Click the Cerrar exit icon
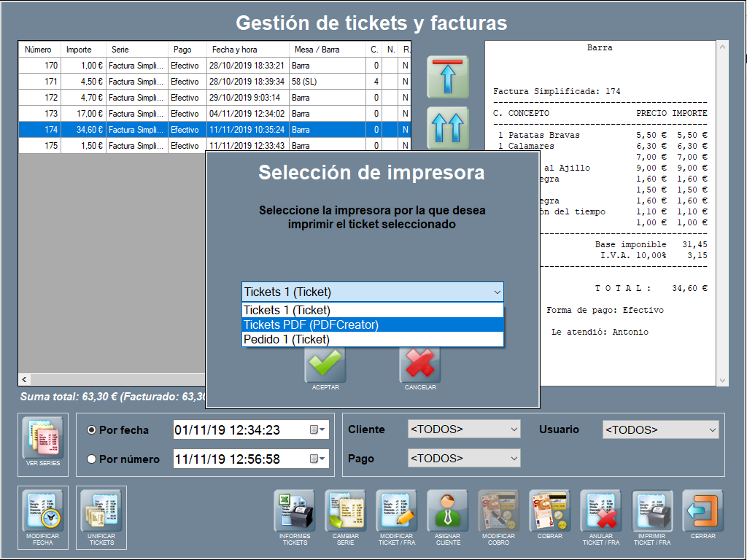 tap(703, 511)
